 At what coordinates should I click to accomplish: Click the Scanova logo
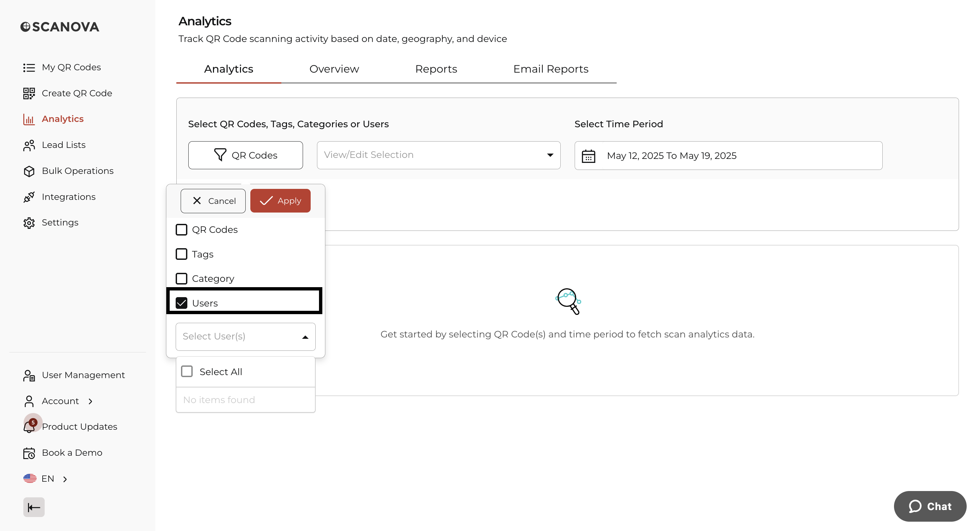coord(60,27)
